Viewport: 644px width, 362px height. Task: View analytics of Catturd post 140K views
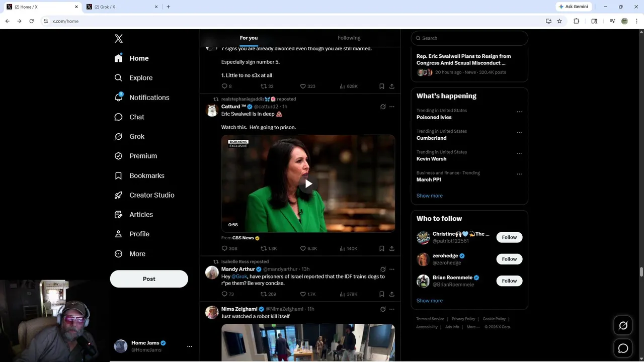coord(349,248)
